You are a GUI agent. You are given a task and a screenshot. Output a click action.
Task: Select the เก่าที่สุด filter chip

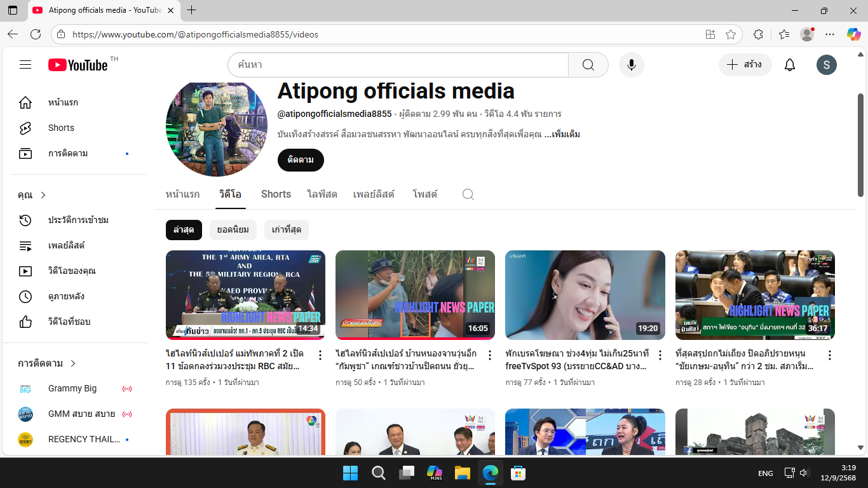[287, 230]
